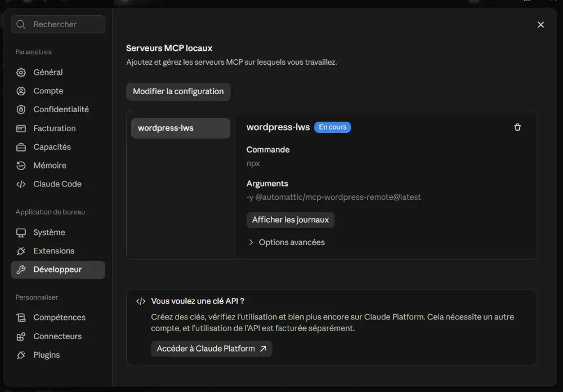Screen dimensions: 563x392
Task: Select Développeur in sidebar
Action: (58, 269)
